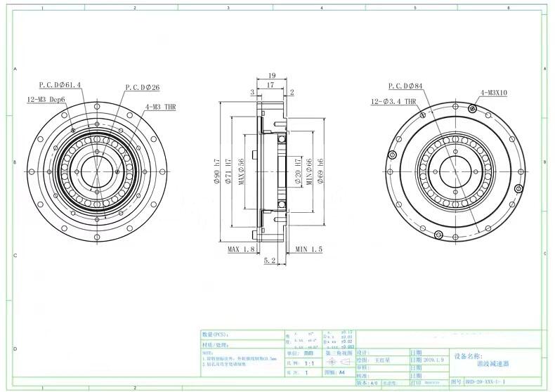
Task: Click the 5.2 width dimension
Action: (269, 261)
